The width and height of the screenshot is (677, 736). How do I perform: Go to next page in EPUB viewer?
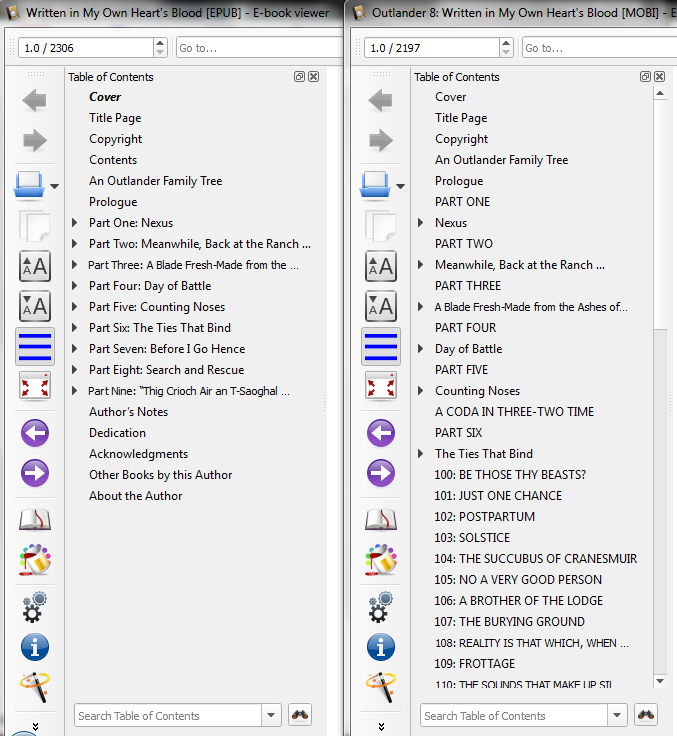pyautogui.click(x=35, y=473)
